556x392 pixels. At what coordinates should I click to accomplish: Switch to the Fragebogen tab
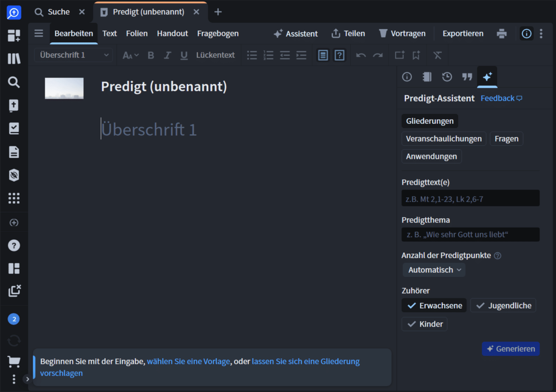[x=218, y=34]
